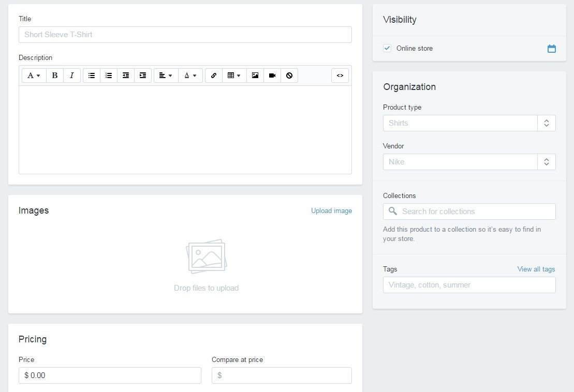This screenshot has height=392, width=574.
Task: Open the visibility schedule calendar icon
Action: tap(552, 48)
